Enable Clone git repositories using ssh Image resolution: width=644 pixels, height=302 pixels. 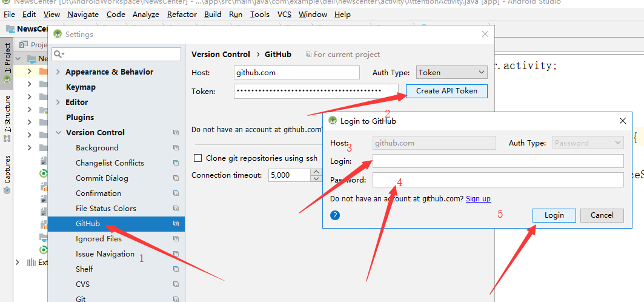click(198, 158)
